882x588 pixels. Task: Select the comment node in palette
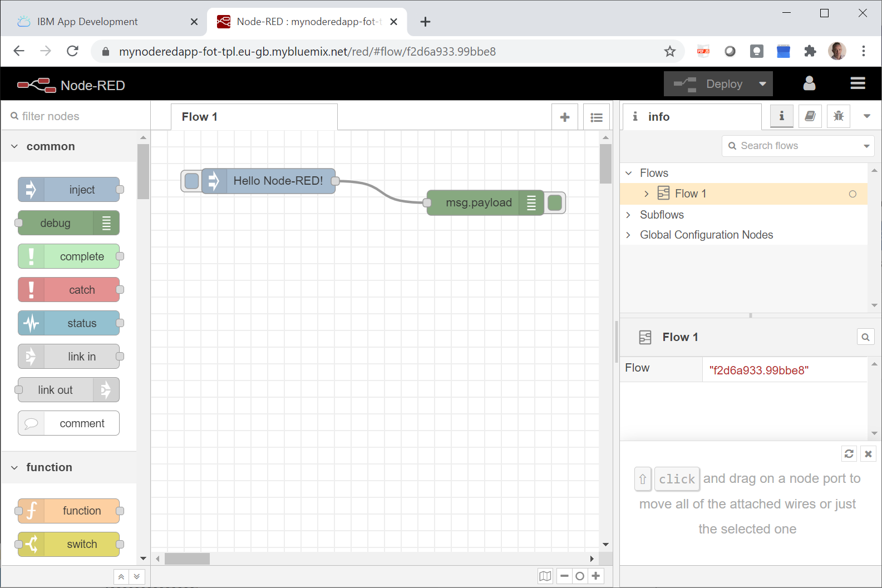(x=69, y=423)
